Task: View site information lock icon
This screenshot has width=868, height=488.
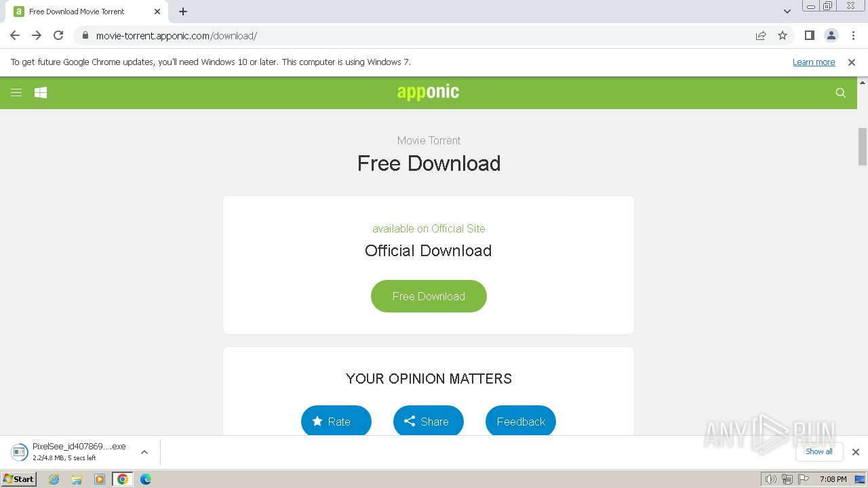Action: click(x=85, y=35)
